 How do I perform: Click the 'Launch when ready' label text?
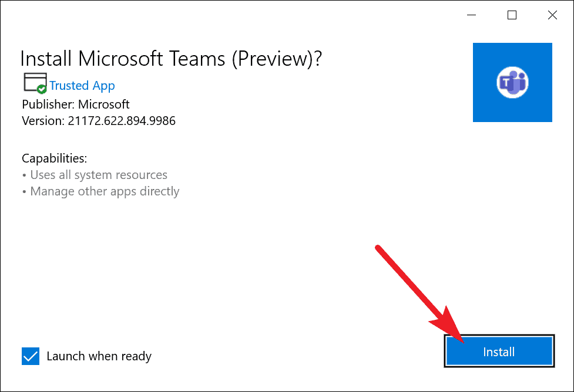[x=99, y=356]
